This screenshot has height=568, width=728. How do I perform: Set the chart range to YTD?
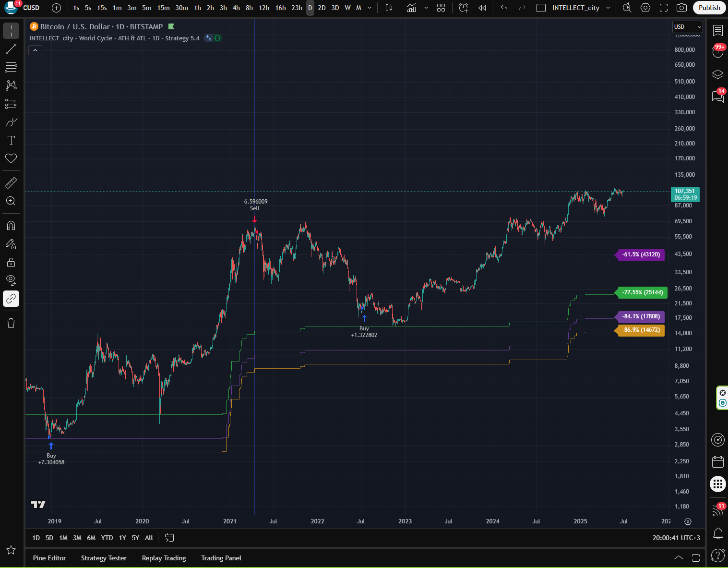click(107, 538)
